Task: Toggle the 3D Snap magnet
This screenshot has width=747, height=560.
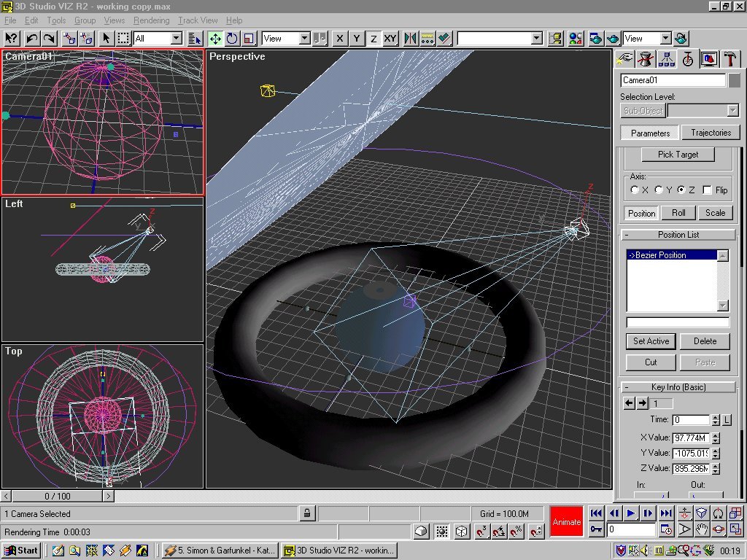Action: point(481,532)
